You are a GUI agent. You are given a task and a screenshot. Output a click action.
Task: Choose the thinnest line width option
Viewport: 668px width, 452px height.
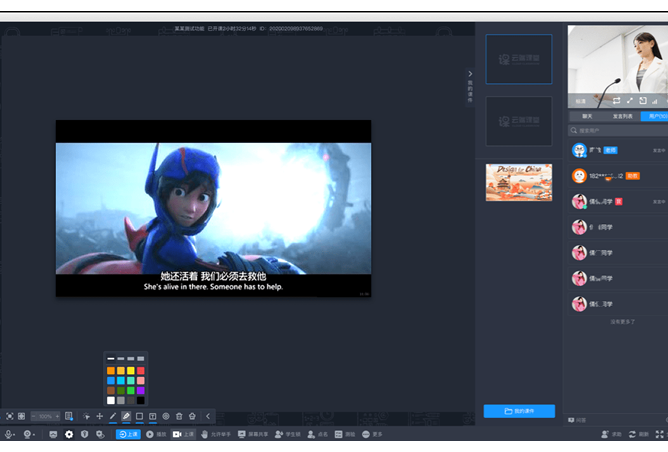(111, 359)
